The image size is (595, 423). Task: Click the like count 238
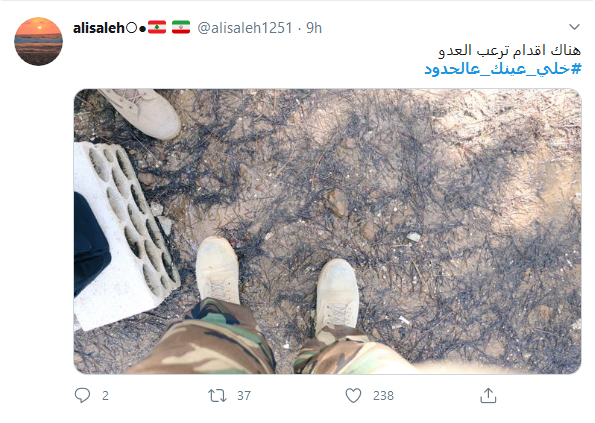(383, 396)
